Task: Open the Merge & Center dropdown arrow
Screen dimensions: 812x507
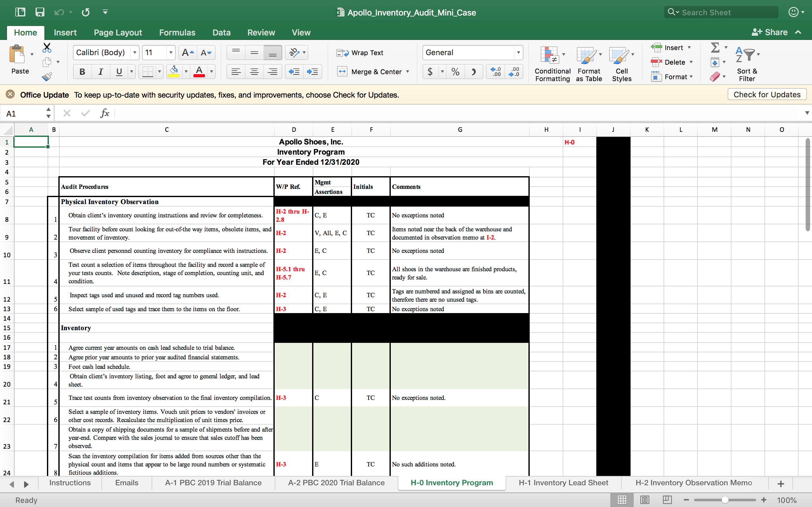Action: [x=408, y=72]
